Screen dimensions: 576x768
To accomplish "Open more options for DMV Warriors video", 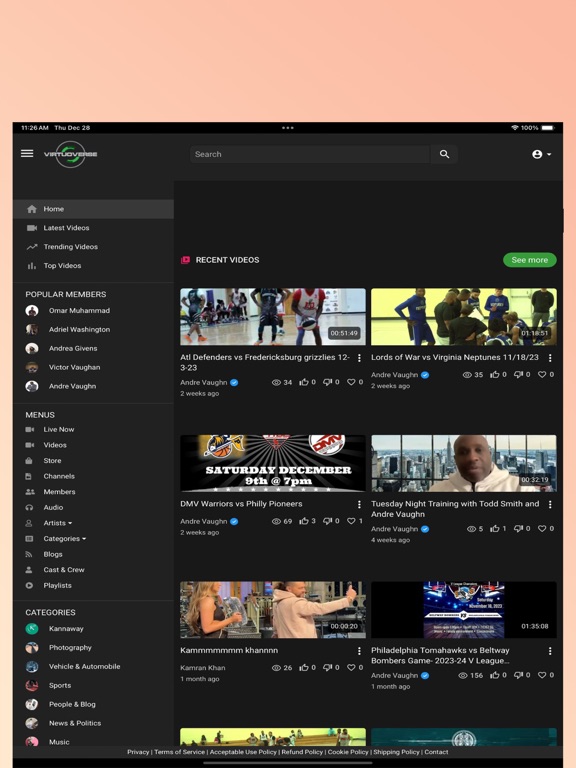I will coord(359,504).
